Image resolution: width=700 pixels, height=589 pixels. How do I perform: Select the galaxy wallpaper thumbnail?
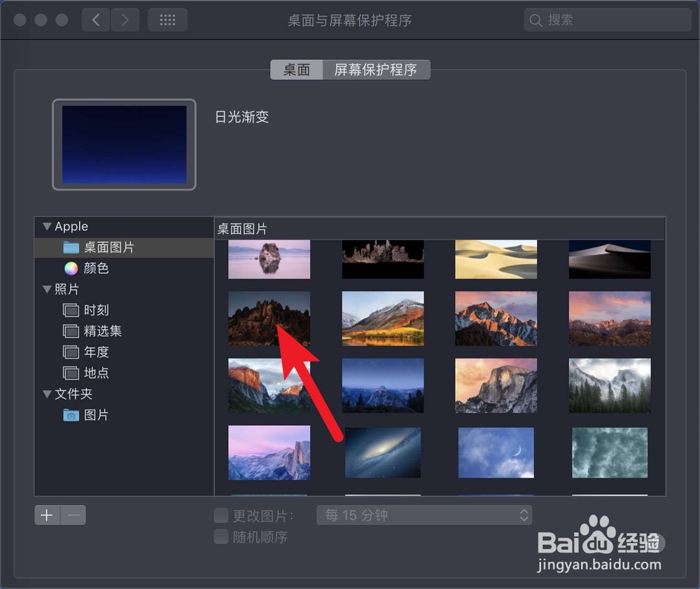coord(382,452)
